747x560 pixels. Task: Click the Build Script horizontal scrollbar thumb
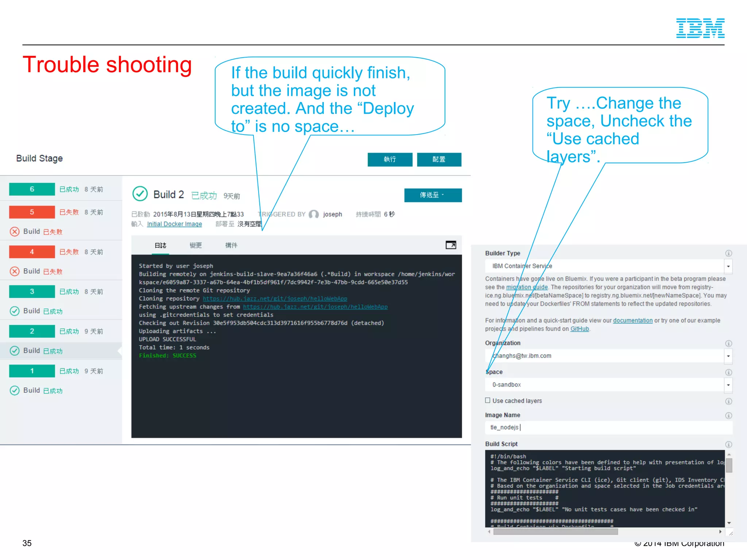pyautogui.click(x=556, y=532)
